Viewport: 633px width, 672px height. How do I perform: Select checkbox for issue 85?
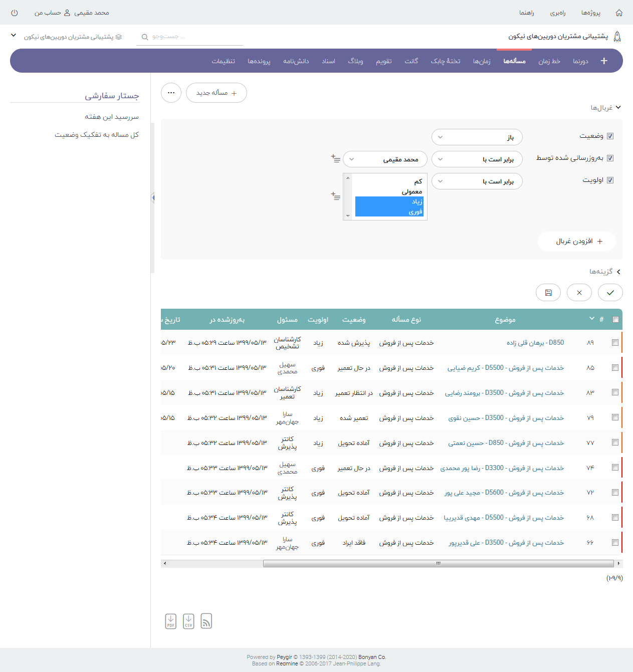(x=615, y=368)
